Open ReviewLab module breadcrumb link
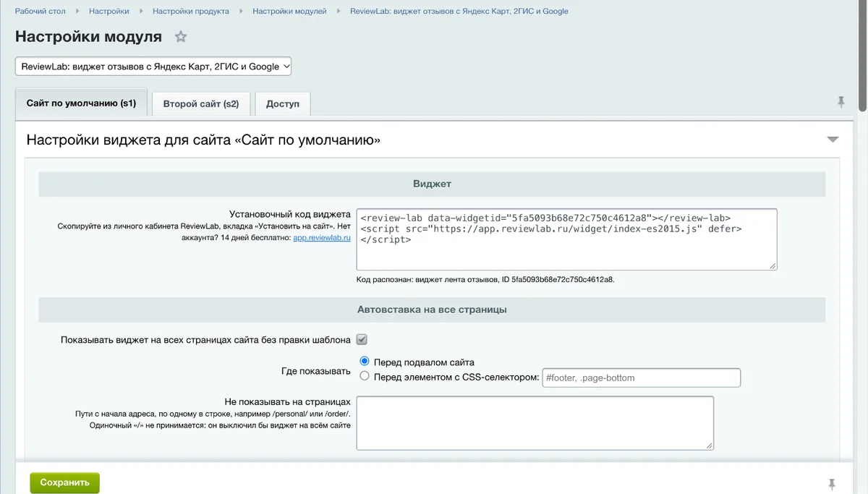868x494 pixels. point(459,11)
